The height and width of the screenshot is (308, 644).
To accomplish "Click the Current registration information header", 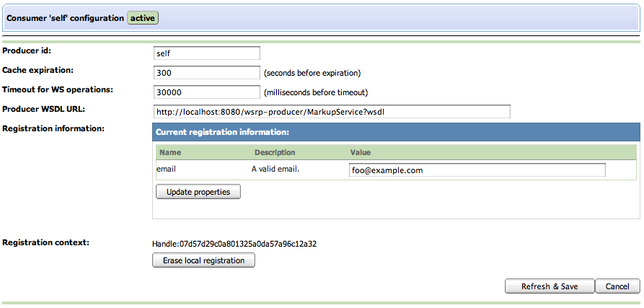I will coord(223,132).
